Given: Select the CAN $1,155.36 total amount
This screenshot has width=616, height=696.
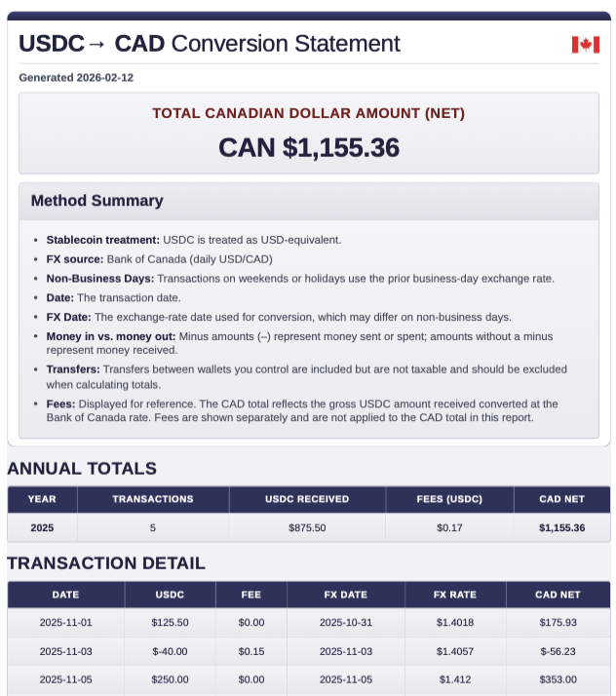Looking at the screenshot, I should pyautogui.click(x=309, y=147).
